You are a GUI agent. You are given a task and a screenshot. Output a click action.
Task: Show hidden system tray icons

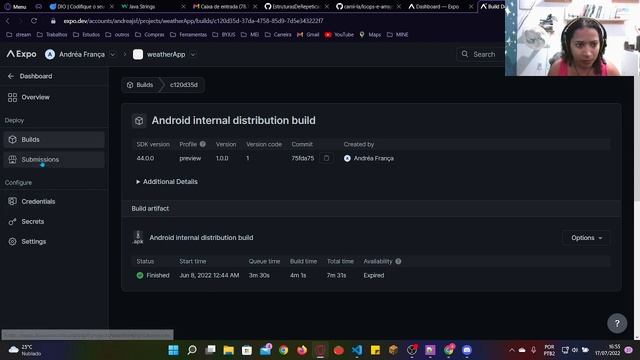tap(511, 350)
